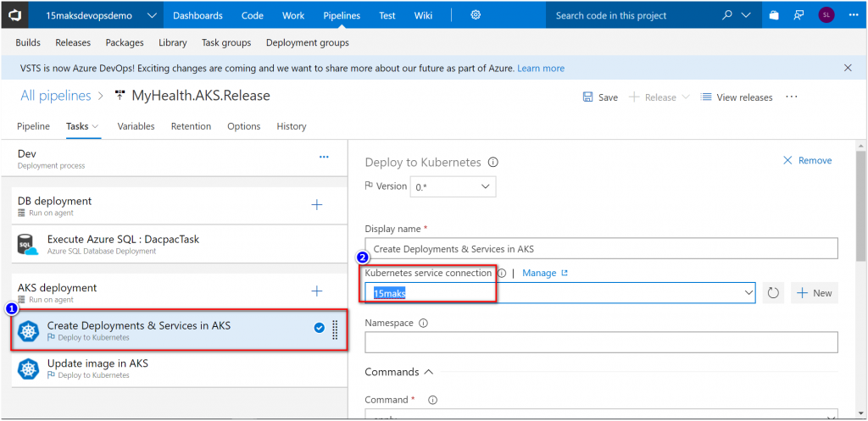868x421 pixels.
Task: Open the Release dropdown chevron
Action: [x=685, y=97]
